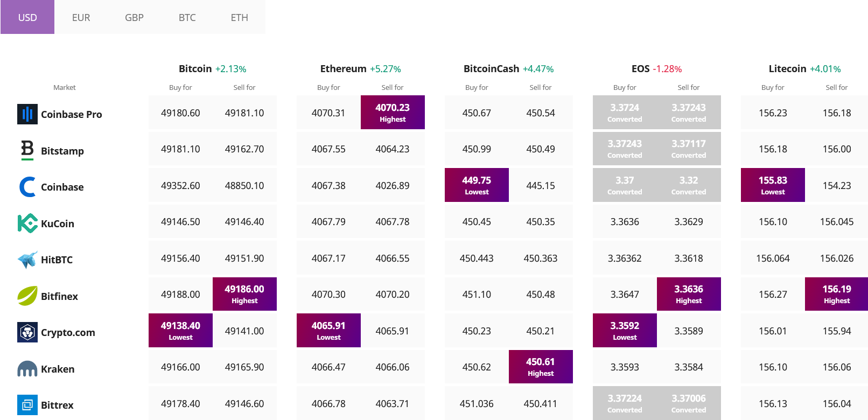This screenshot has width=868, height=420.
Task: Click Bitfinex Ethereum buy price 4070.30
Action: click(x=328, y=294)
